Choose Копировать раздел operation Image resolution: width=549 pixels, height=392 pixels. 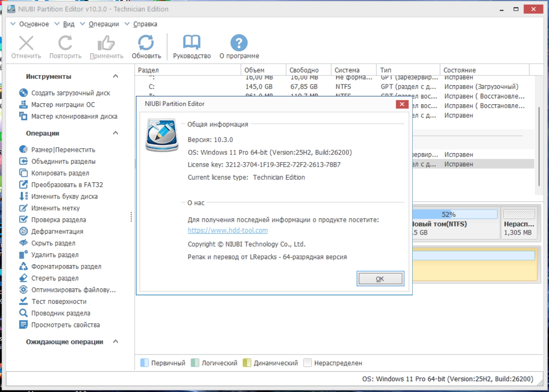click(x=54, y=173)
